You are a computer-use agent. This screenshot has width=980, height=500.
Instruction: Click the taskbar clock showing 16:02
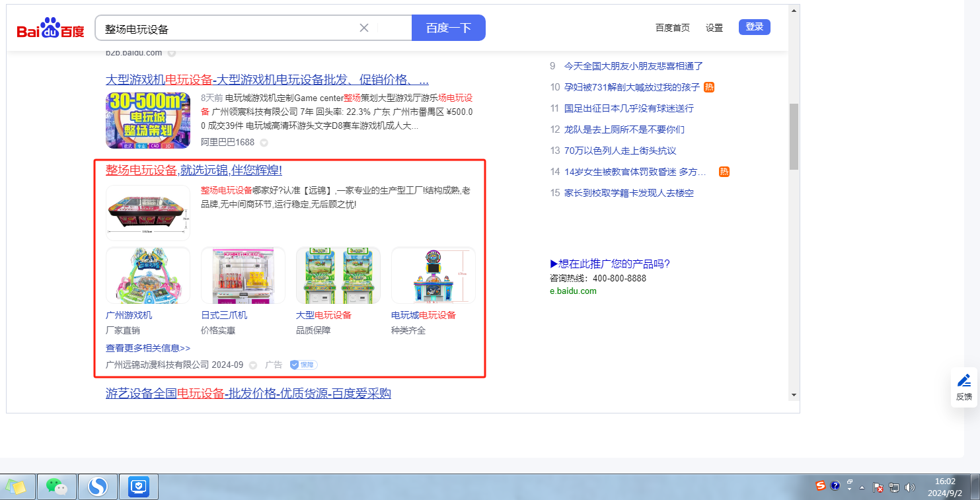tap(946, 487)
